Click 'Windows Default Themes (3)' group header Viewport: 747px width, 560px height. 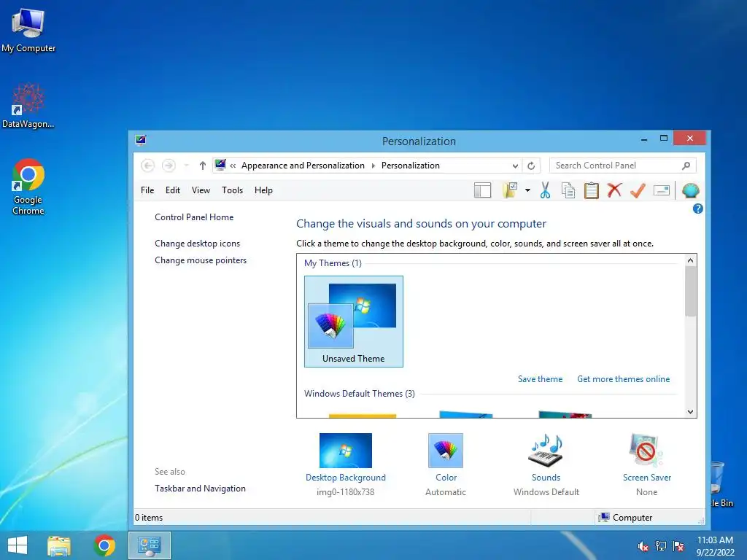pyautogui.click(x=359, y=394)
